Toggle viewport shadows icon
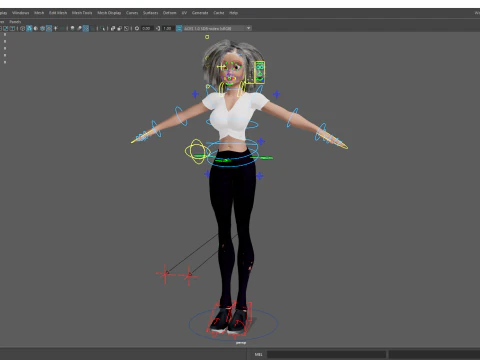 click(62, 28)
